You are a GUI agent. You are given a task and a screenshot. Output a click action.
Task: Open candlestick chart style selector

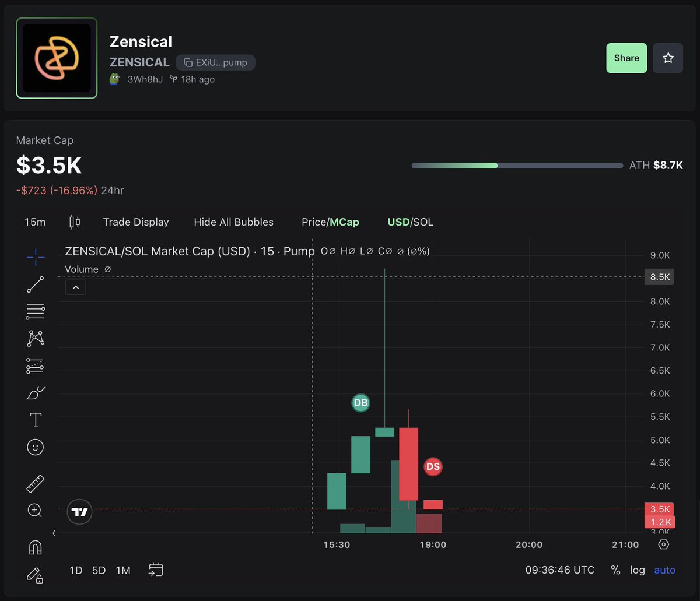point(75,222)
